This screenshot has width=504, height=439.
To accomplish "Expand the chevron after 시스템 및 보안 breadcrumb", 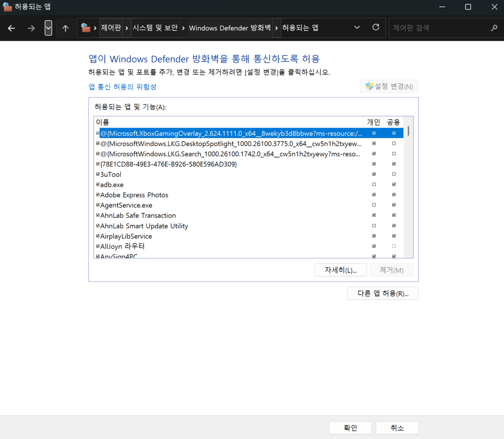I will 184,28.
